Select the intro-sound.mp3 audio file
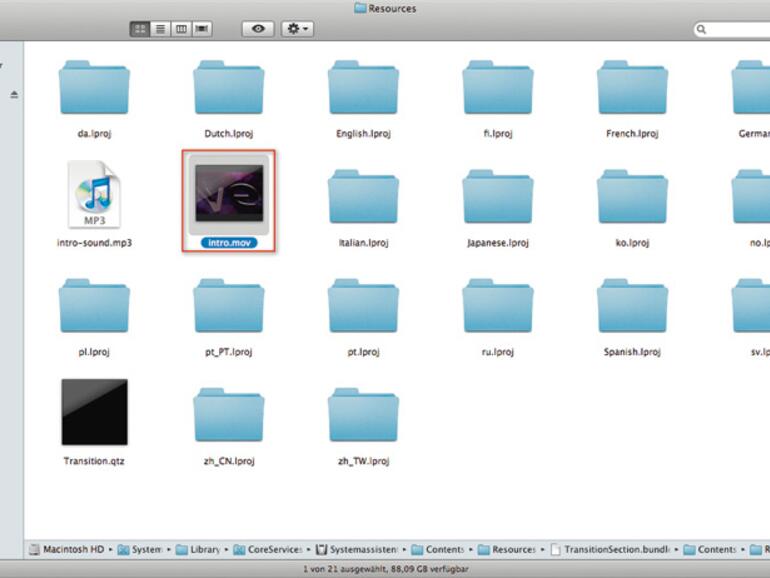The image size is (770, 578). pos(94,194)
